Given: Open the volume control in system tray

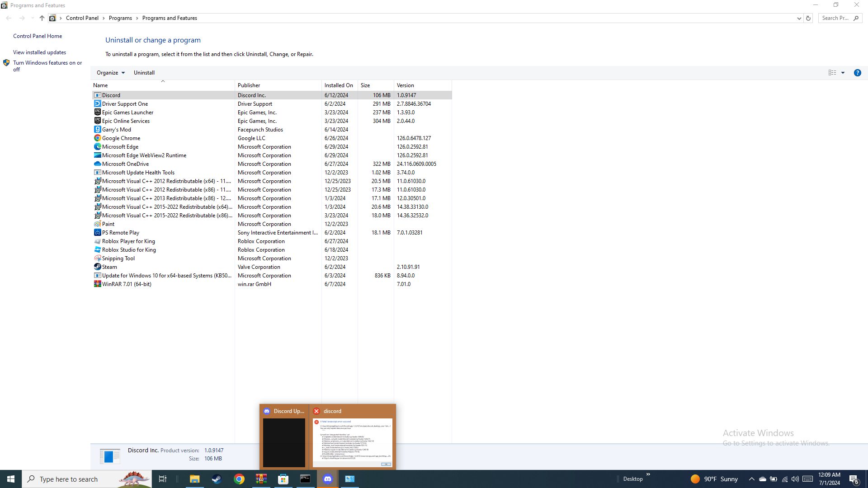Looking at the screenshot, I should coord(795,479).
